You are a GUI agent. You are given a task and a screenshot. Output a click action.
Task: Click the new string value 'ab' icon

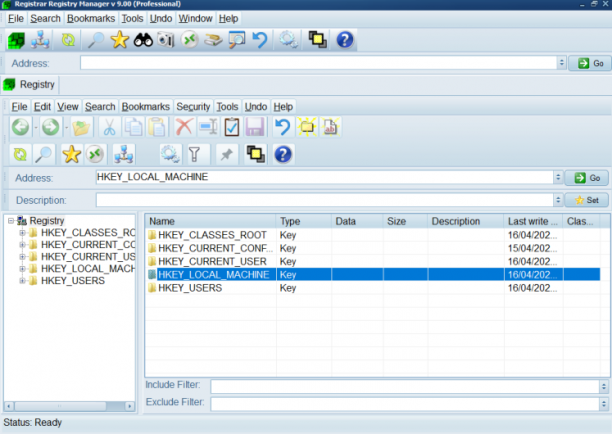[x=330, y=127]
